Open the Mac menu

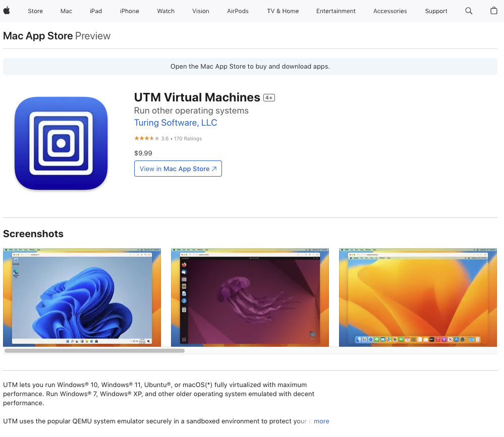[66, 11]
